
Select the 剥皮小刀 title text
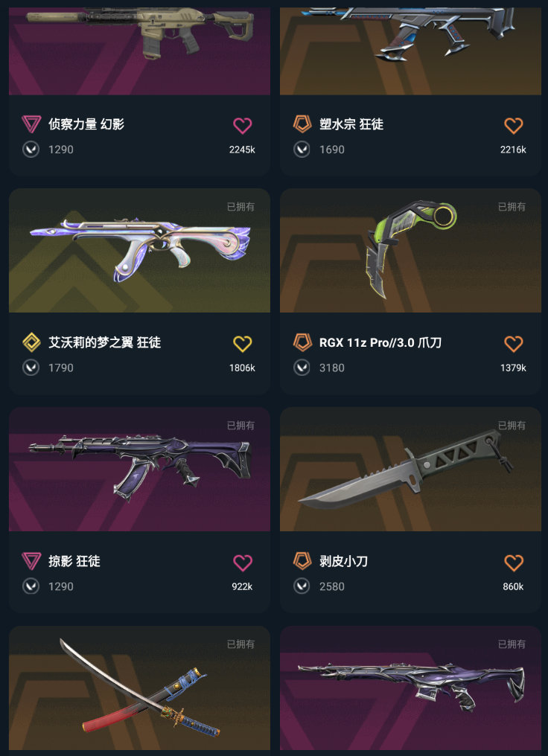click(x=343, y=561)
